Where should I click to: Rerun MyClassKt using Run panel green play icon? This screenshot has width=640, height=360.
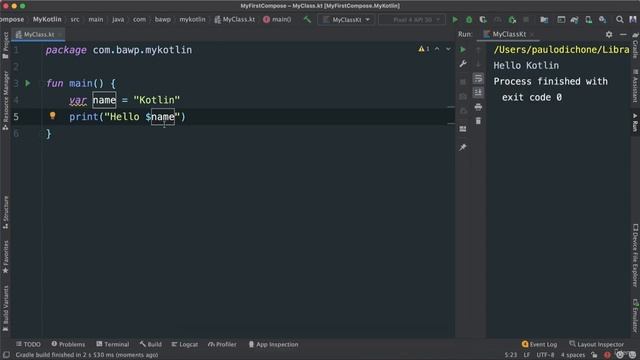(463, 49)
